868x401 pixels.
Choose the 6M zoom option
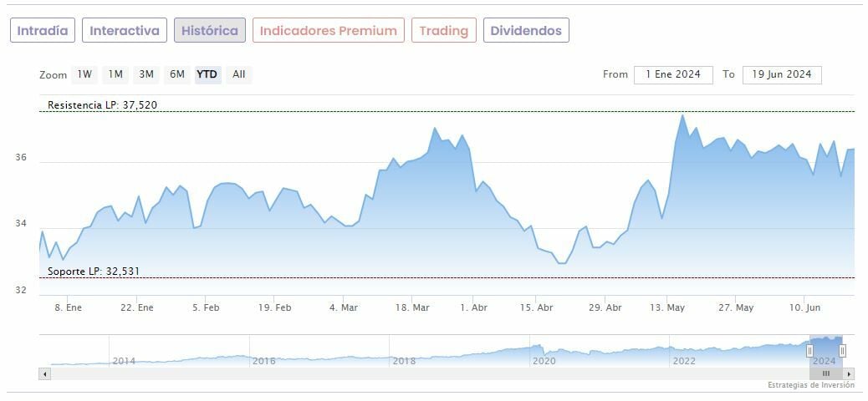pos(177,74)
